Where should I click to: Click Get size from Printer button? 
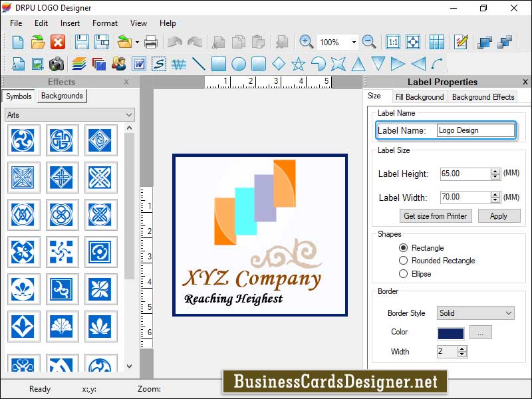[x=436, y=216]
